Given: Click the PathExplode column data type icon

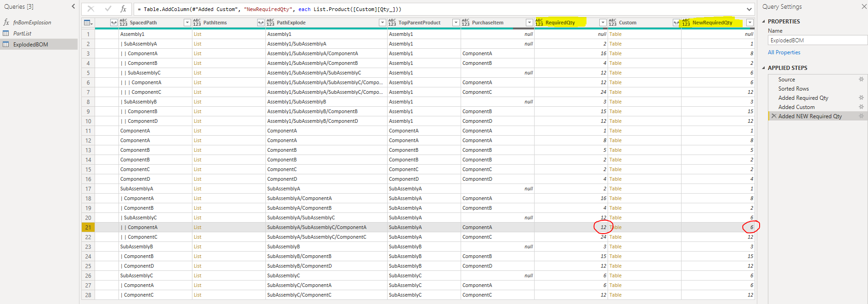Looking at the screenshot, I should coord(270,23).
